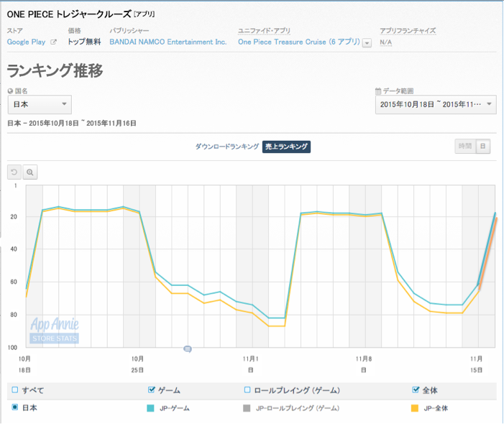Enable the ロールプレイング (ゲーム) checkbox
This screenshot has height=424, width=504.
point(247,390)
